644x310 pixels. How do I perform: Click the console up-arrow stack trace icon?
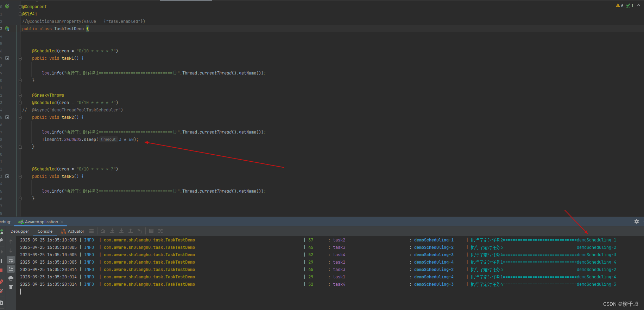11,241
